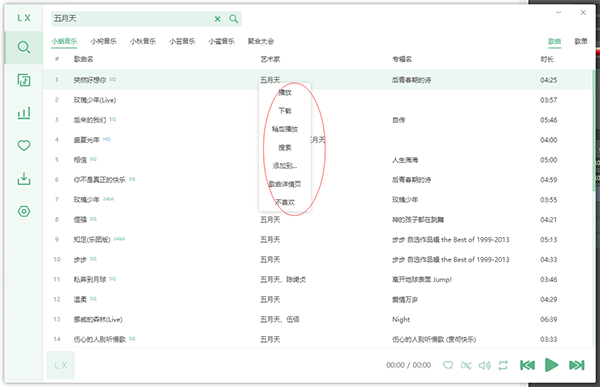Run search with magnifier icon in search box
The width and height of the screenshot is (600, 387).
[233, 19]
